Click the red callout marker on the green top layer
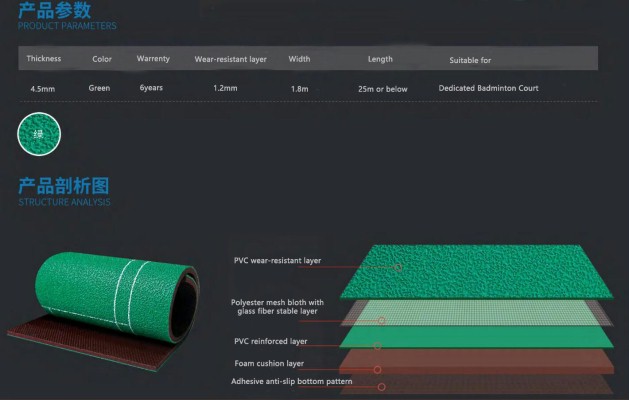 click(x=398, y=267)
